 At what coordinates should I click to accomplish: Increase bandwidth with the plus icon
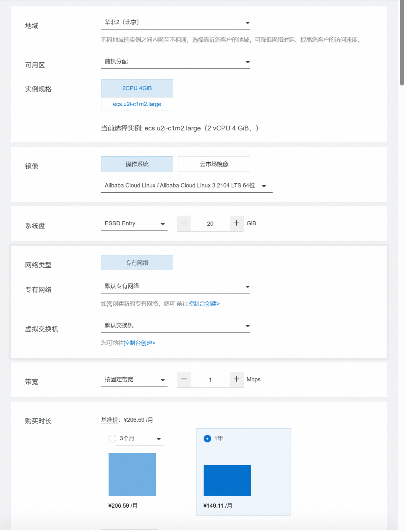pos(236,379)
